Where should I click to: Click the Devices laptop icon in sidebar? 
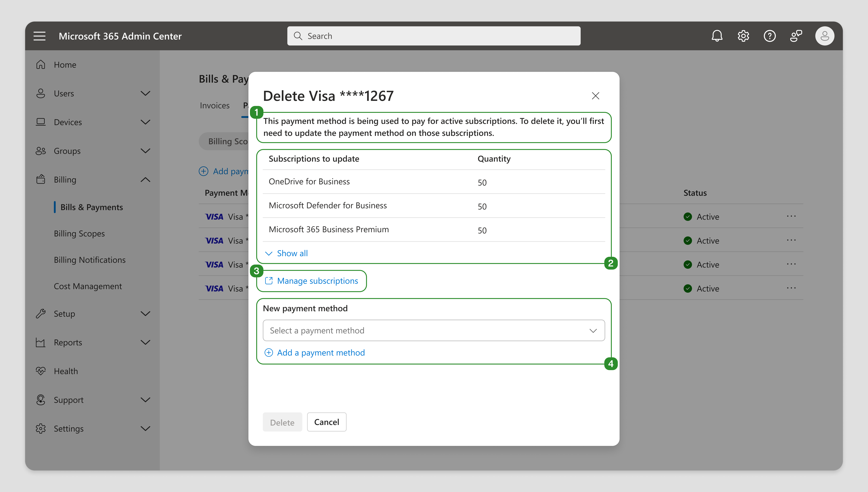41,122
